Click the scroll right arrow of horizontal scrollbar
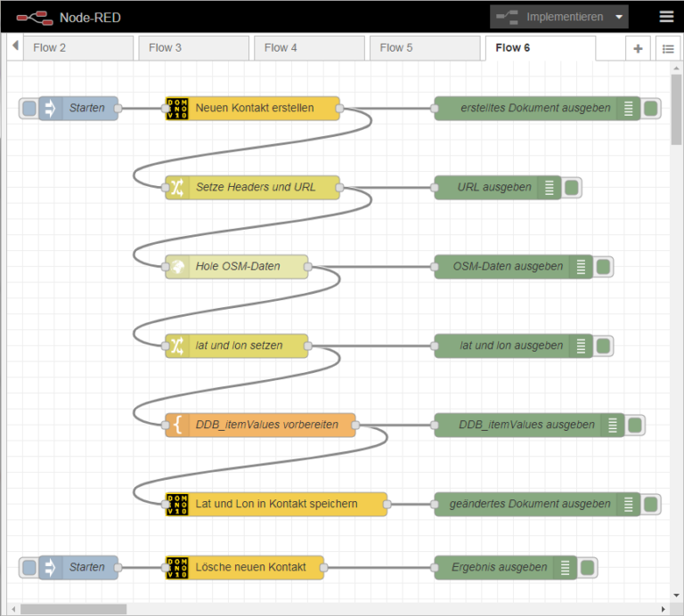The width and height of the screenshot is (684, 616). pos(663,609)
